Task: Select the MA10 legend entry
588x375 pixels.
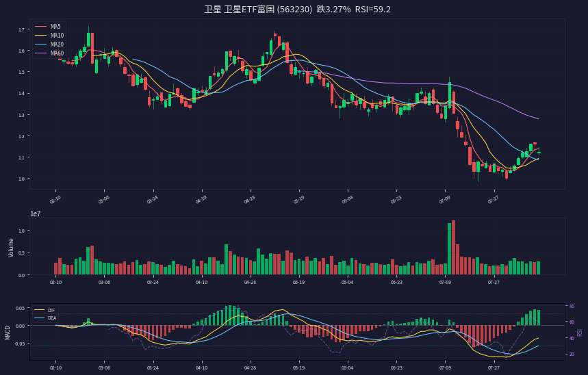Action: (49, 36)
